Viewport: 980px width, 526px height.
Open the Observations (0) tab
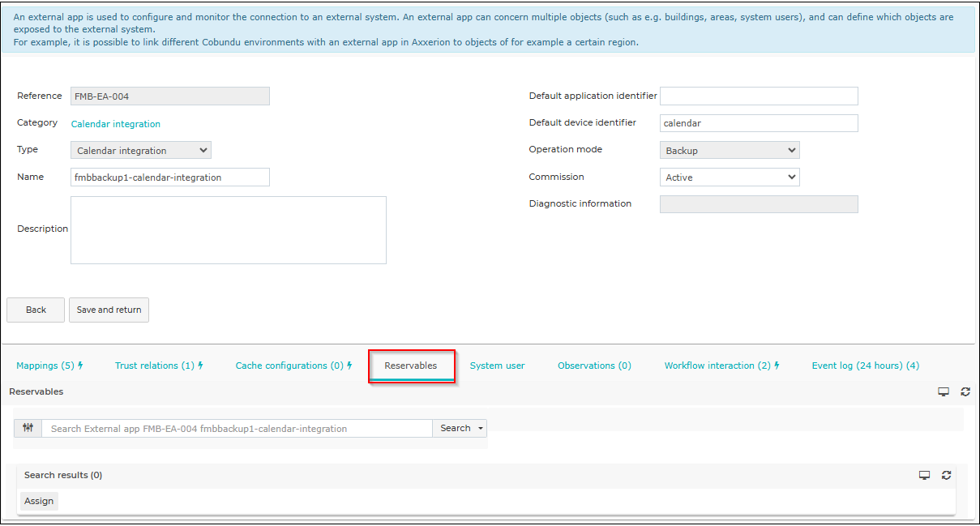594,366
